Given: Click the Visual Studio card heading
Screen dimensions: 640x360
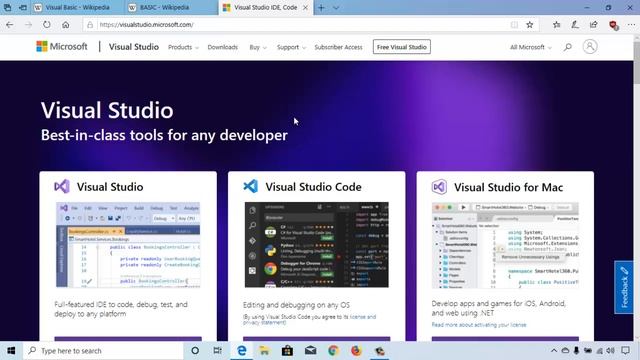Looking at the screenshot, I should (110, 187).
